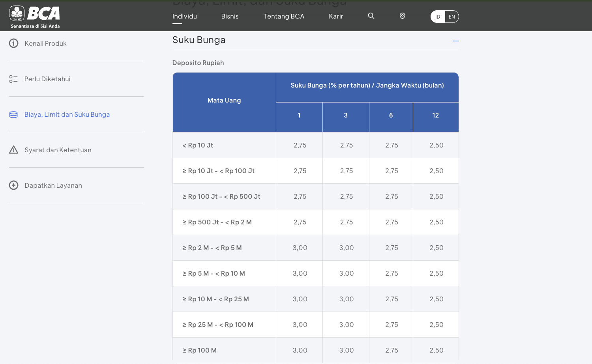Collapse the Suku Bunga section

coord(455,41)
